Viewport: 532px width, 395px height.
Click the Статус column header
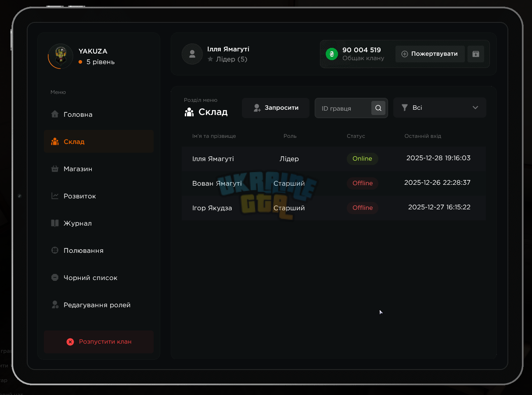coord(356,136)
